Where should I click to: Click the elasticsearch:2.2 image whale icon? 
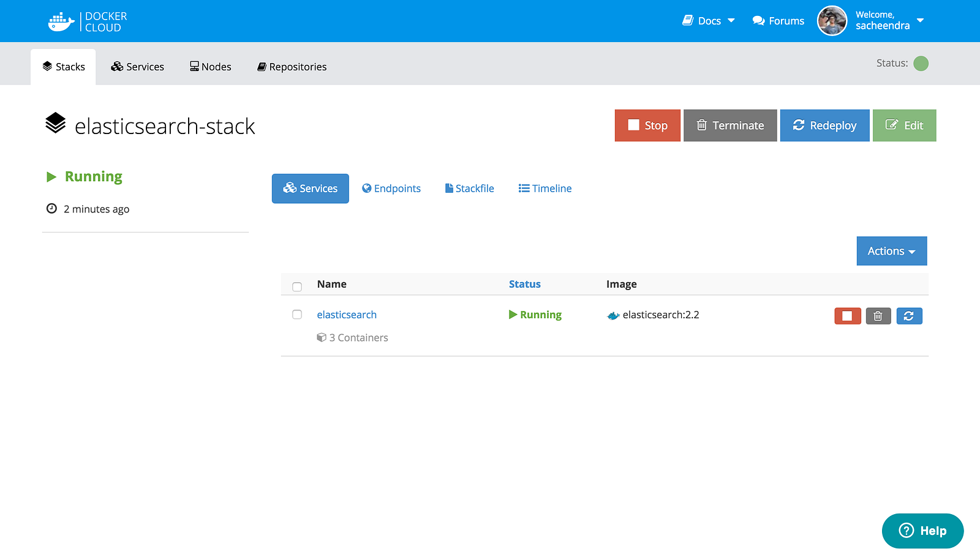pos(613,316)
